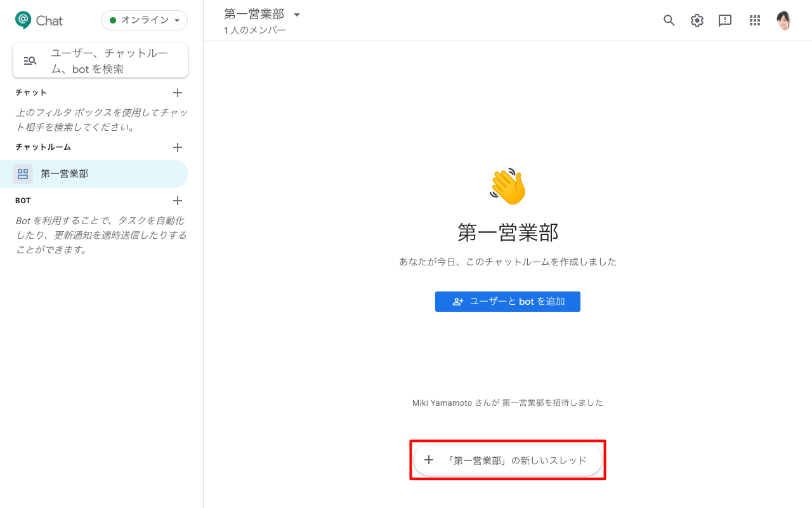Click the search filter icon in sidebar
The image size is (812, 508).
[x=30, y=61]
